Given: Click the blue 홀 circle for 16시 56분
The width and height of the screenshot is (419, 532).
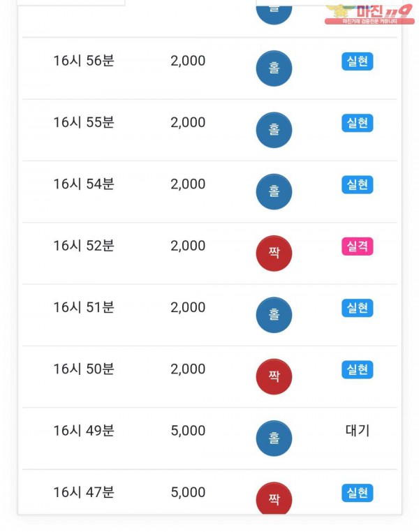Looking at the screenshot, I should click(274, 68).
